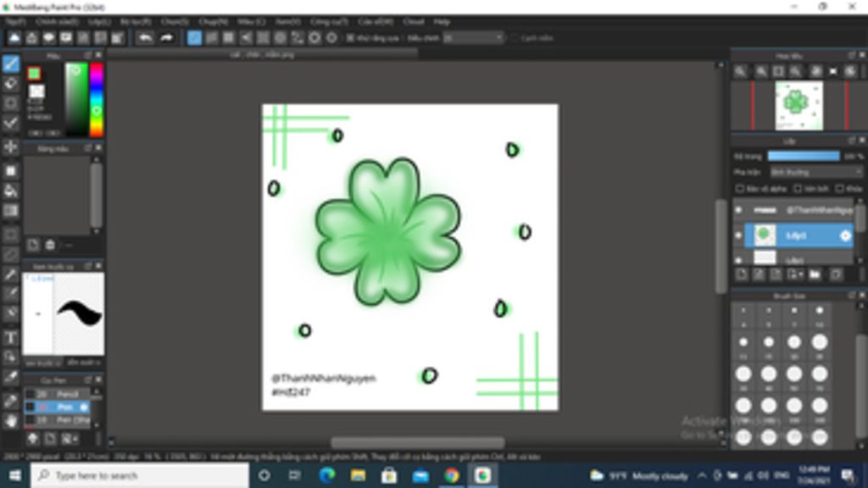Image resolution: width=868 pixels, height=488 pixels.
Task: Select the Magic Wand tool
Action: coord(10,274)
